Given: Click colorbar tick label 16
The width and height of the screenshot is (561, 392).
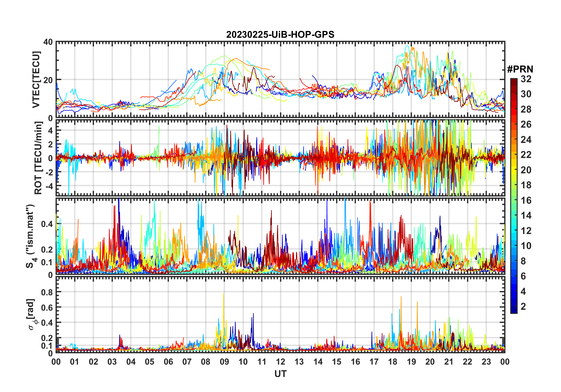Looking at the screenshot, I should pyautogui.click(x=526, y=200).
